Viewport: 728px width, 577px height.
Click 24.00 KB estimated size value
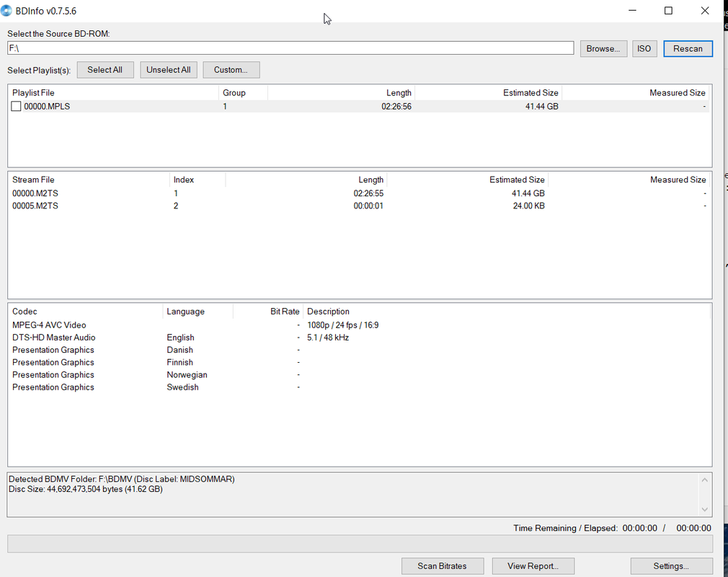[x=529, y=206]
